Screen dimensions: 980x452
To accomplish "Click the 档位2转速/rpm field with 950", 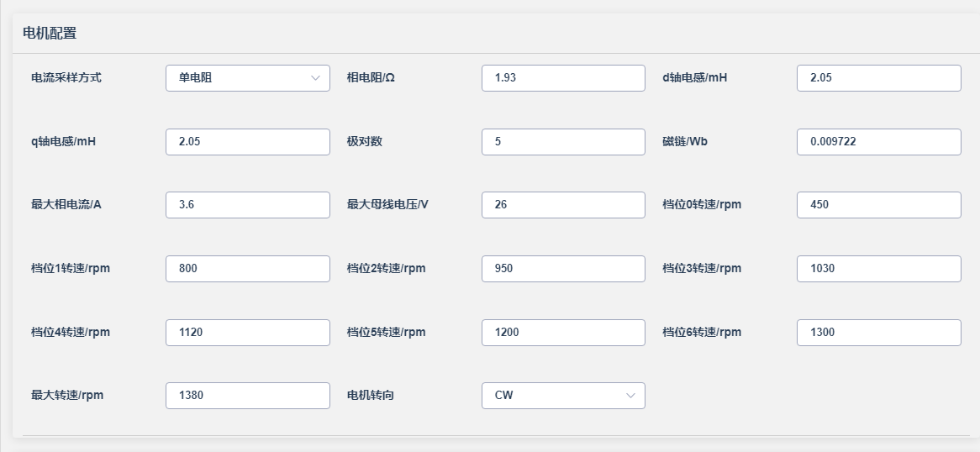I will click(563, 269).
